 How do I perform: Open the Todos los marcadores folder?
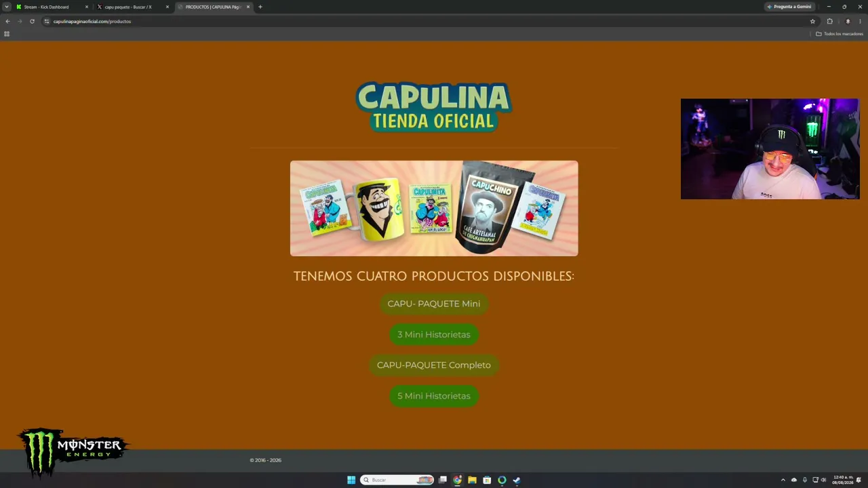coord(840,34)
